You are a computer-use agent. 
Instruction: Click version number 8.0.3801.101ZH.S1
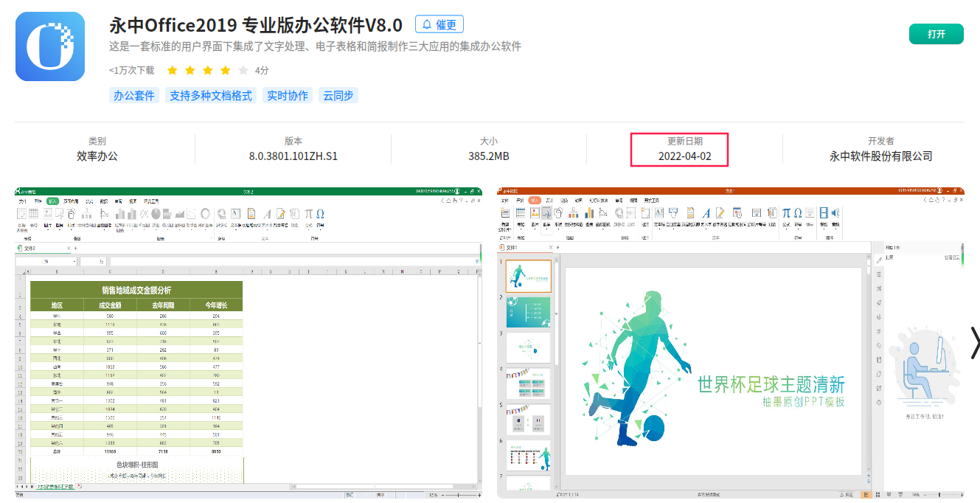click(x=293, y=156)
